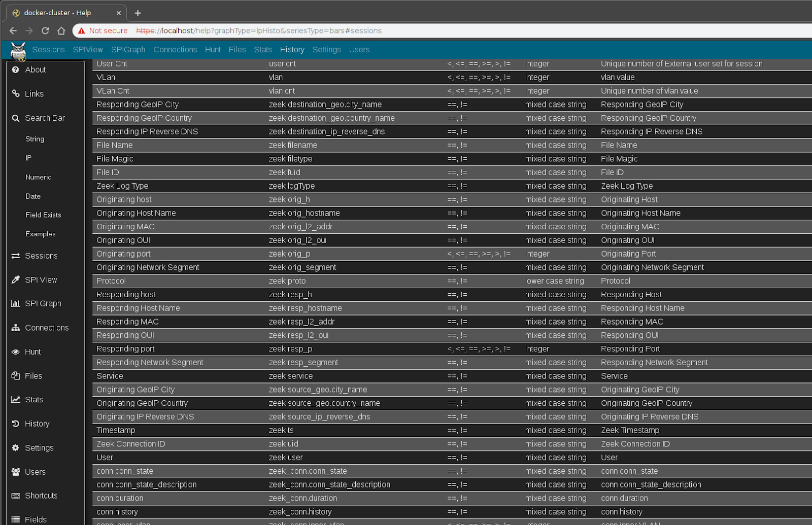The image size is (812, 525).
Task: Click the Field Exists link
Action: coord(43,215)
